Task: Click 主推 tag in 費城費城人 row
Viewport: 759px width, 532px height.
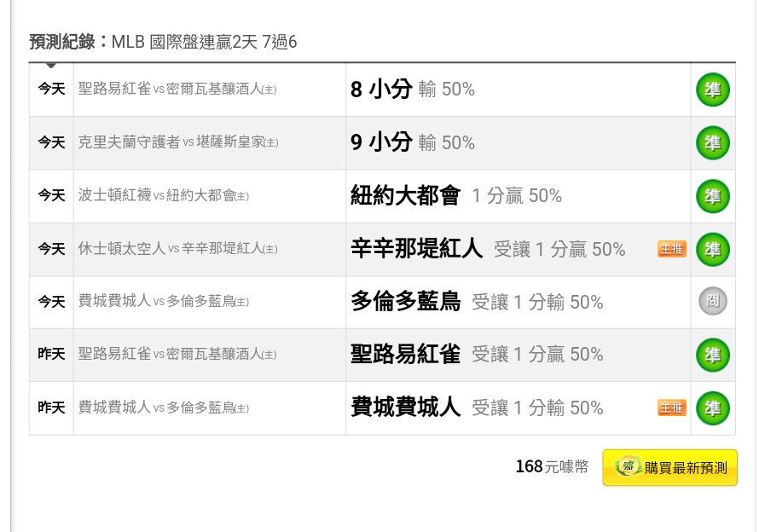Action: click(672, 408)
